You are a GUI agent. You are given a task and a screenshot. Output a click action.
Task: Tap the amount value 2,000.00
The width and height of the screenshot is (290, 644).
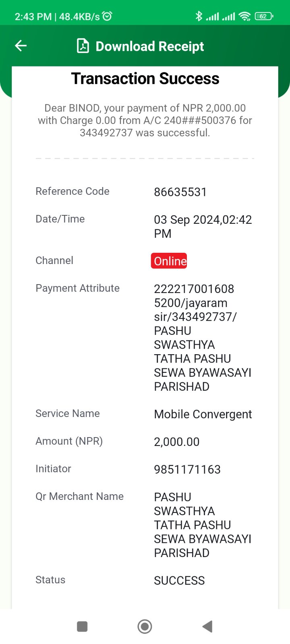(x=177, y=442)
